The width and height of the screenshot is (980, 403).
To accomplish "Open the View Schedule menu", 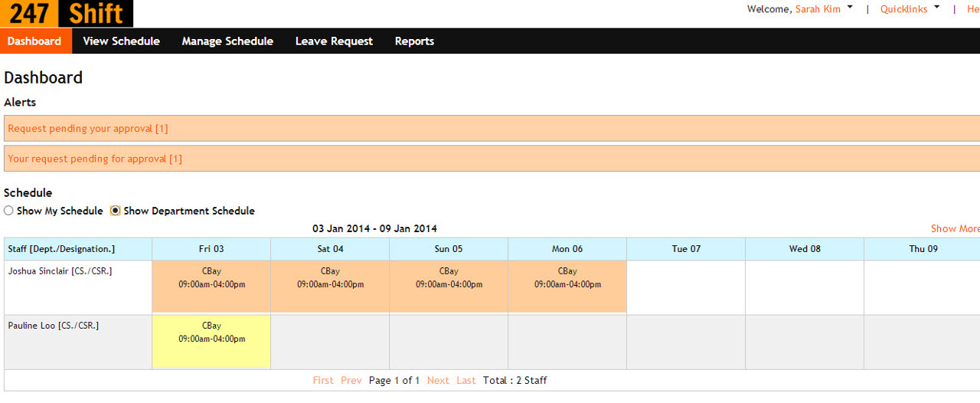I will (121, 41).
